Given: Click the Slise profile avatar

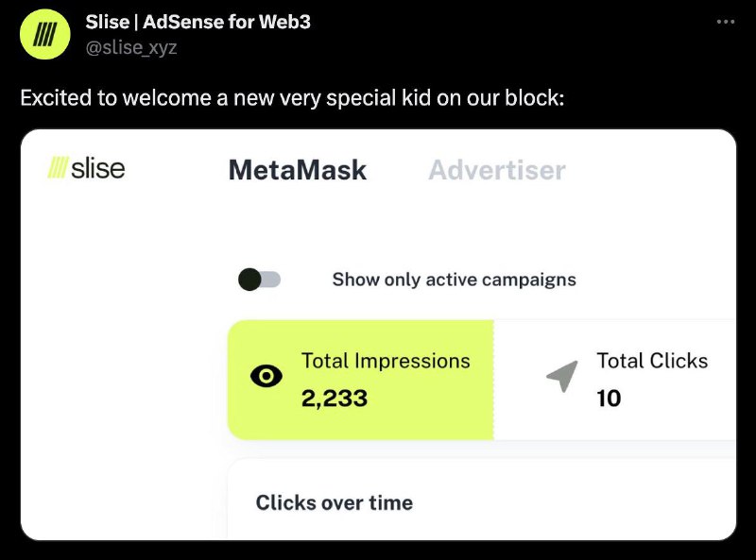Looking at the screenshot, I should (44, 34).
